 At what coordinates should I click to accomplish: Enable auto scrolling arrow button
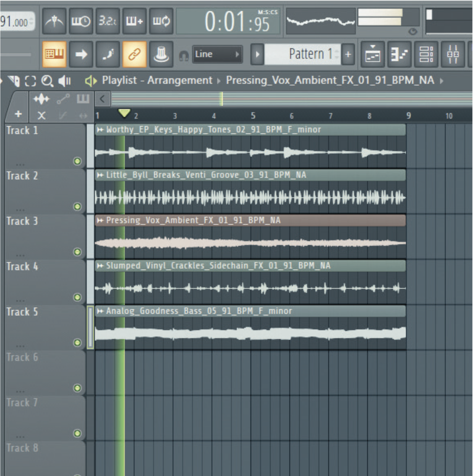(81, 54)
